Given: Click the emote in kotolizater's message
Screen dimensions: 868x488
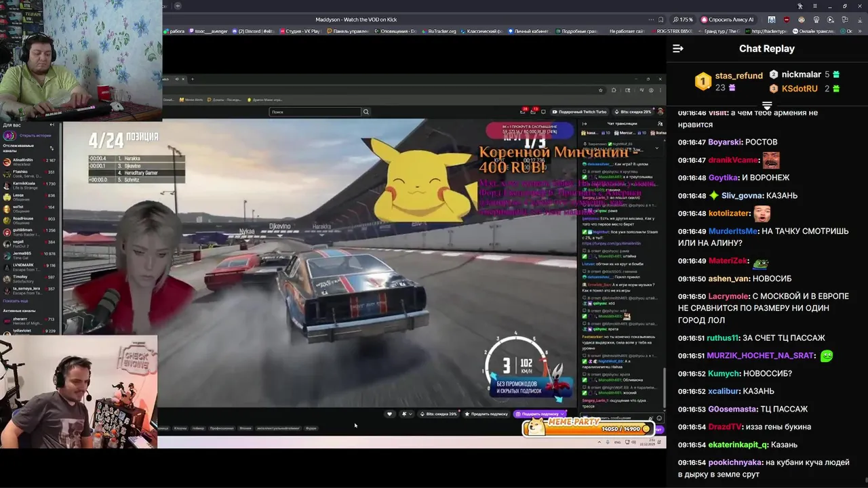Looking at the screenshot, I should coord(762,213).
